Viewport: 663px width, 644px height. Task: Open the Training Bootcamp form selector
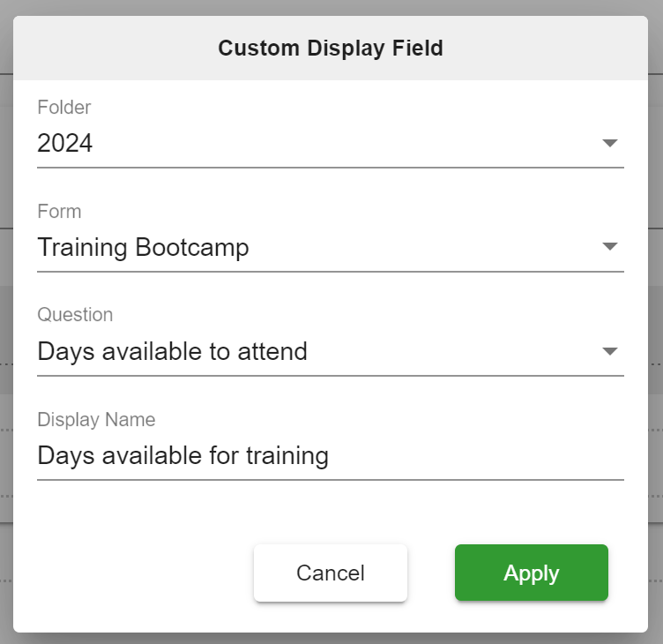pyautogui.click(x=331, y=247)
